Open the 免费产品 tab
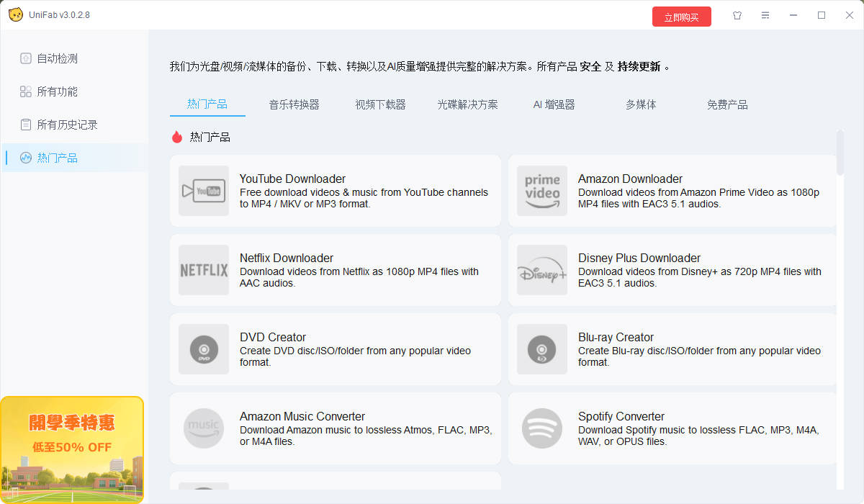The image size is (864, 504). (727, 104)
